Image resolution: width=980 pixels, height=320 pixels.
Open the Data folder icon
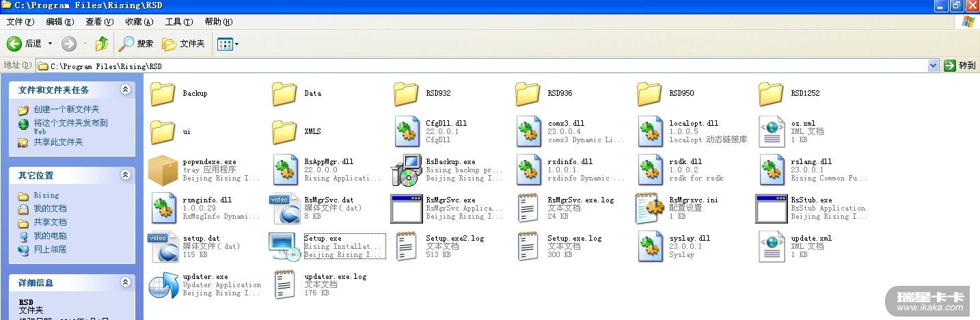point(284,94)
